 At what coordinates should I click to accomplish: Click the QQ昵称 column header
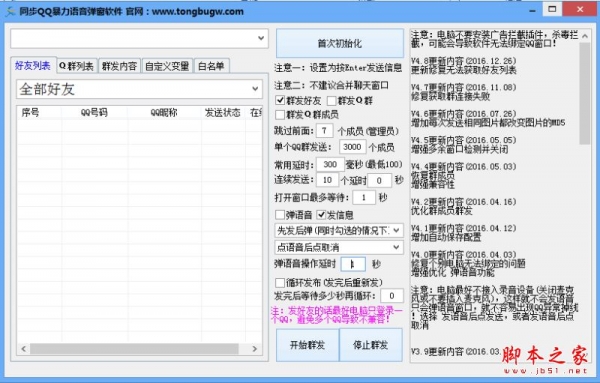point(164,112)
